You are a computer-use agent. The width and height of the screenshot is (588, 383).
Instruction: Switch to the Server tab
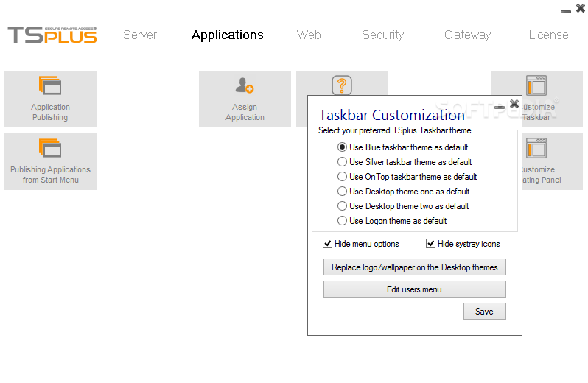click(140, 35)
